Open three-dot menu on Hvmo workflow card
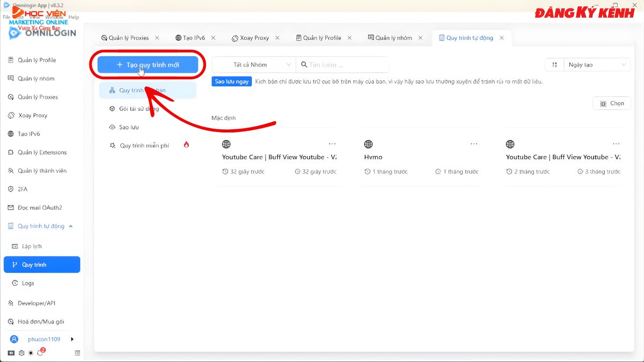This screenshot has height=362, width=644. coord(474,144)
